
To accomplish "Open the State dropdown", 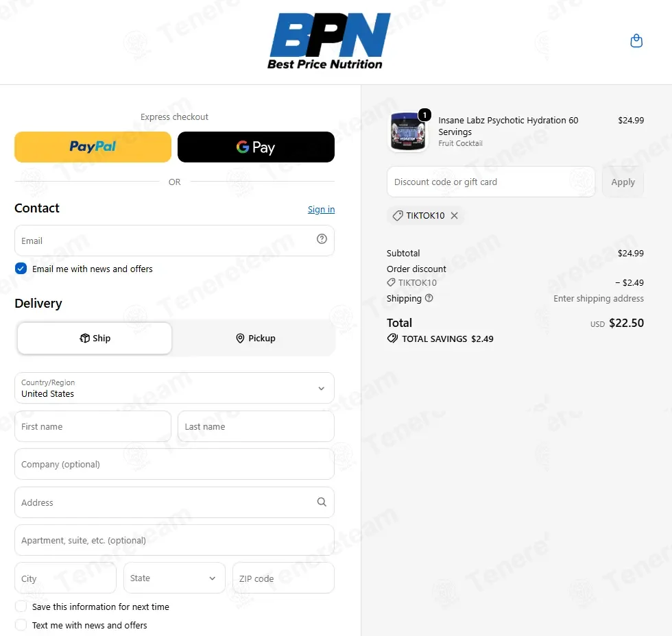I will (x=174, y=578).
